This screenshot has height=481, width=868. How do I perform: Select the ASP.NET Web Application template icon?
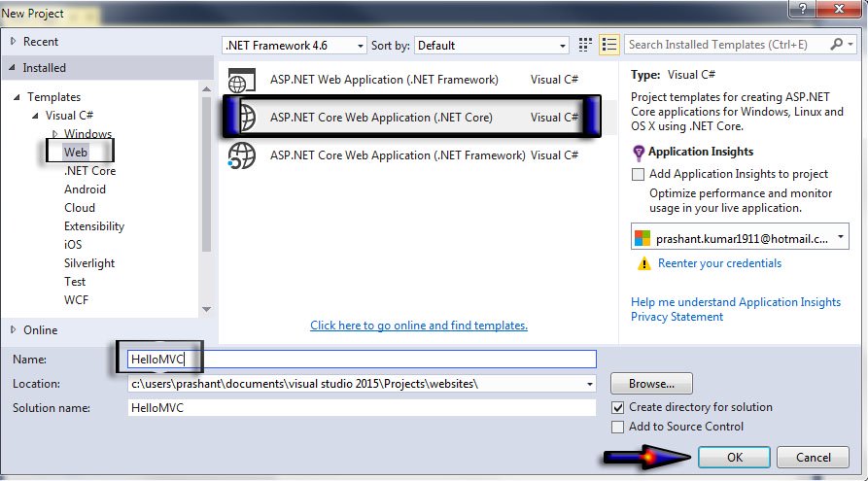pyautogui.click(x=241, y=81)
